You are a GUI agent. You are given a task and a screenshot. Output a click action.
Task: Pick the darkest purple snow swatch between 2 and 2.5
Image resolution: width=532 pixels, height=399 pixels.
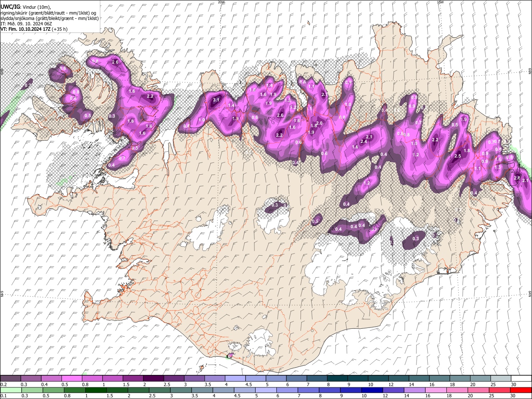153,378
